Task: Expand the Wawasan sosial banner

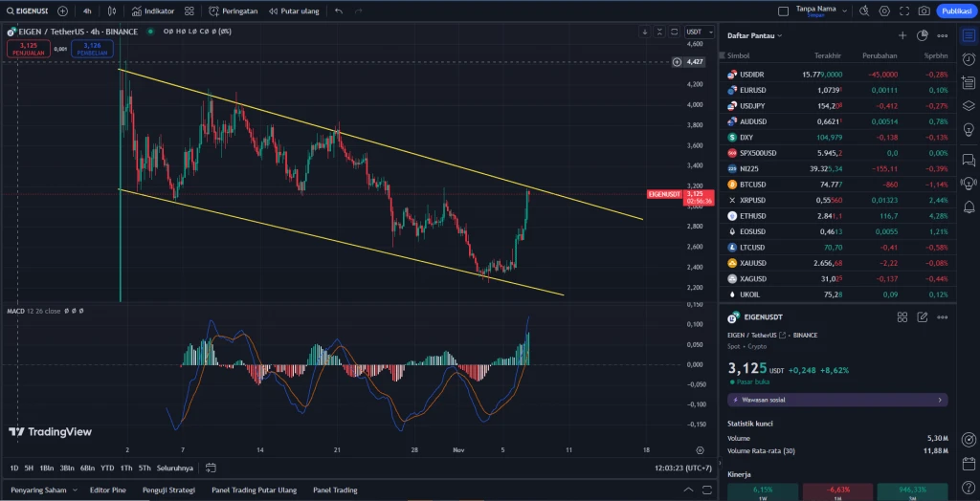Action: (x=837, y=400)
